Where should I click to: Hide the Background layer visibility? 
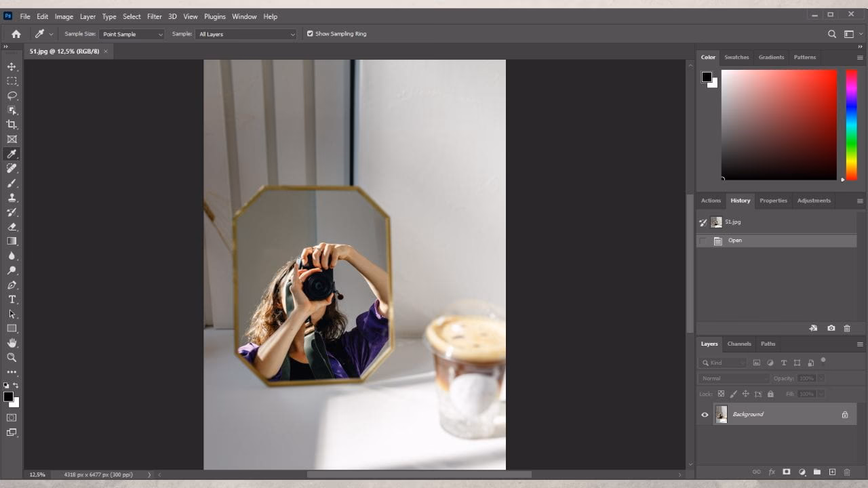tap(705, 414)
